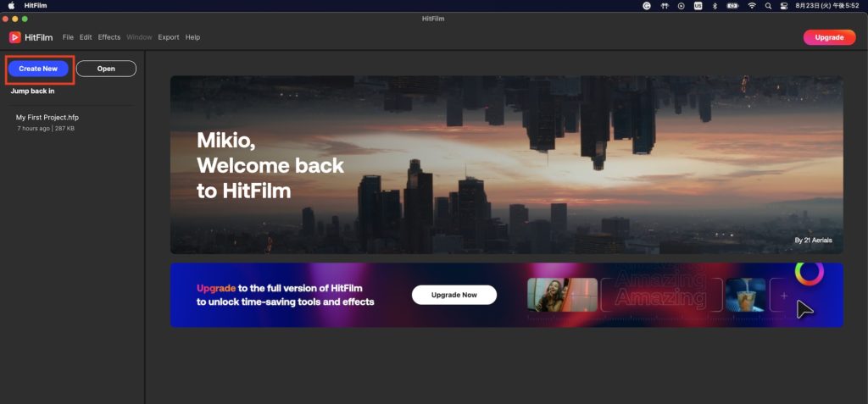Click the Create New button

(38, 69)
